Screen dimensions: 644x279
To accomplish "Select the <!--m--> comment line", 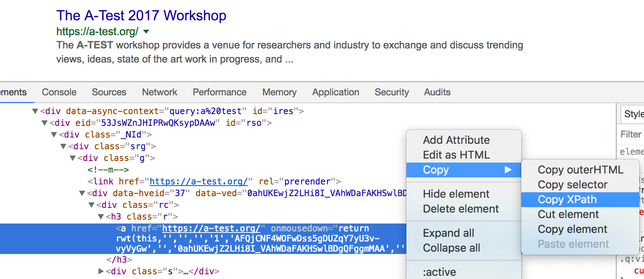I will click(x=108, y=170).
